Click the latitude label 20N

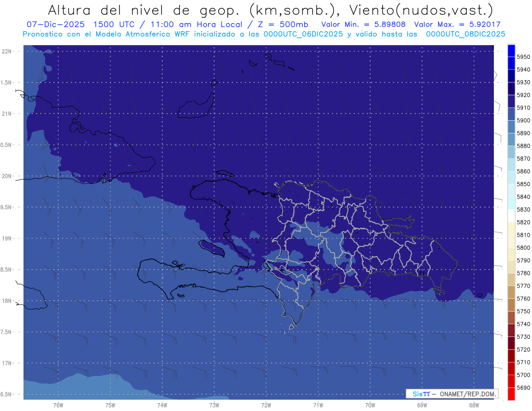(7, 176)
